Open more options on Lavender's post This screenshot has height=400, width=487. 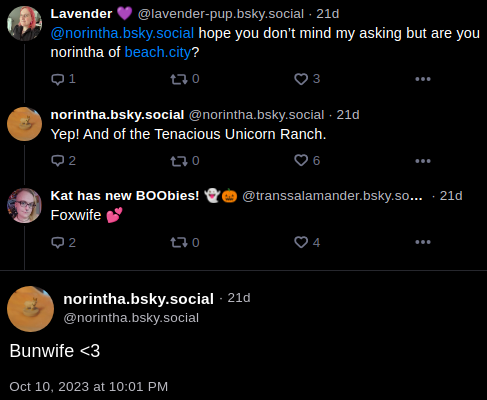pos(423,79)
